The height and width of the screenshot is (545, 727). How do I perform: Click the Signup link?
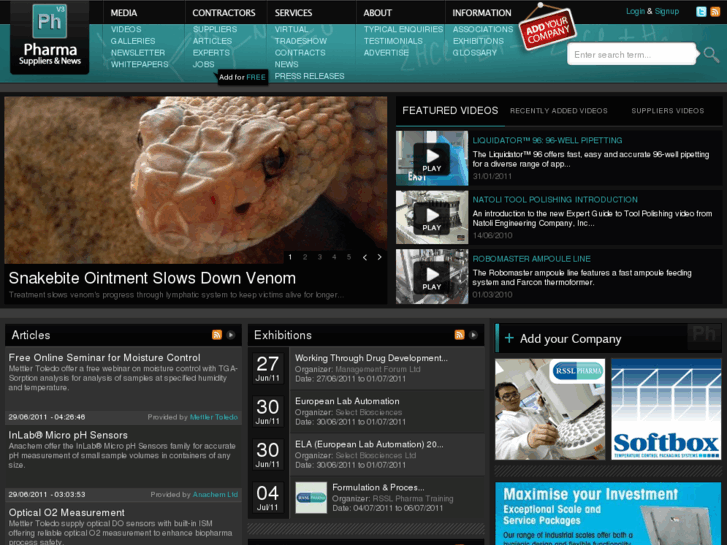pos(667,11)
